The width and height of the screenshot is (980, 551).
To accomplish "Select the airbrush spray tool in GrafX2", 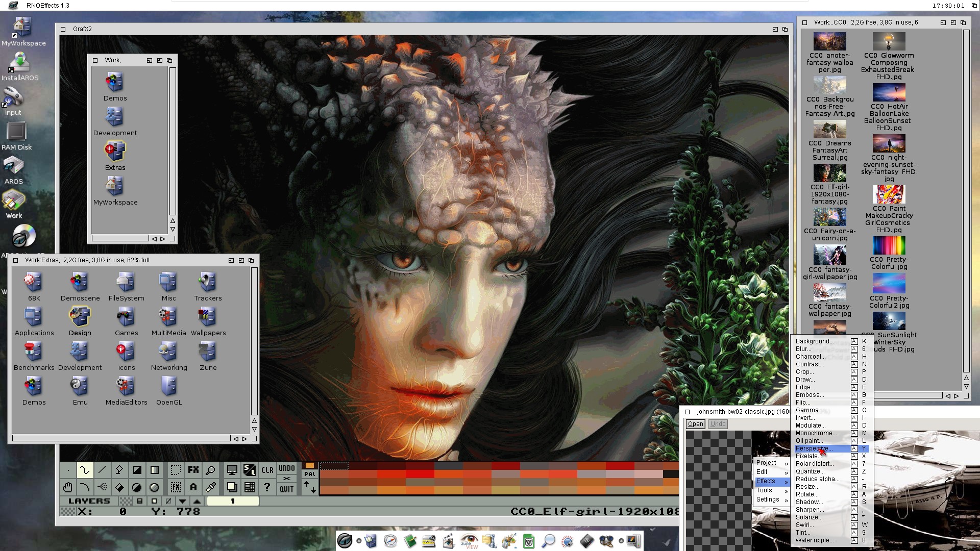I will point(102,487).
